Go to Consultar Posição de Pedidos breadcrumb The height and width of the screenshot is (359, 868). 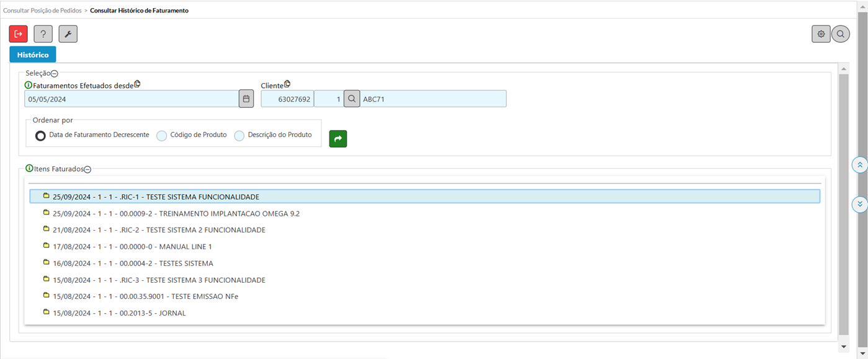(42, 11)
